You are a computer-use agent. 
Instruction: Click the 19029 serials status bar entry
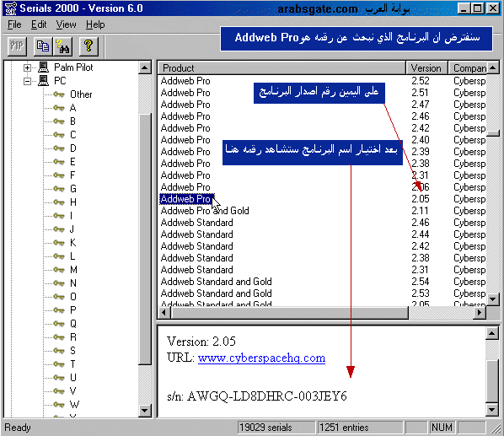[276, 428]
